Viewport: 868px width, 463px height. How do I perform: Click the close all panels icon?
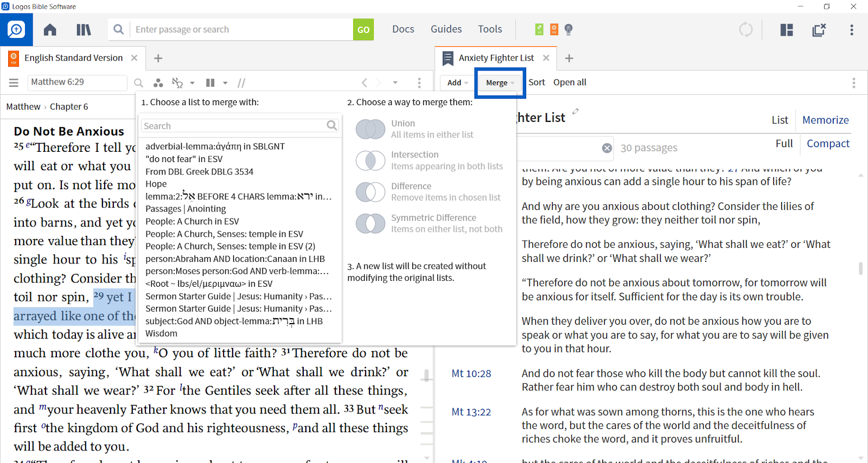click(x=819, y=30)
